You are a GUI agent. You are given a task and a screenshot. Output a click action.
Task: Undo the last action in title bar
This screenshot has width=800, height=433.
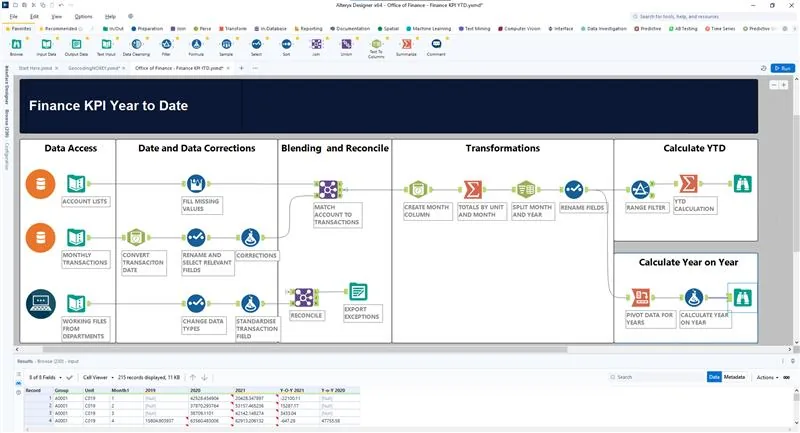click(61, 5)
